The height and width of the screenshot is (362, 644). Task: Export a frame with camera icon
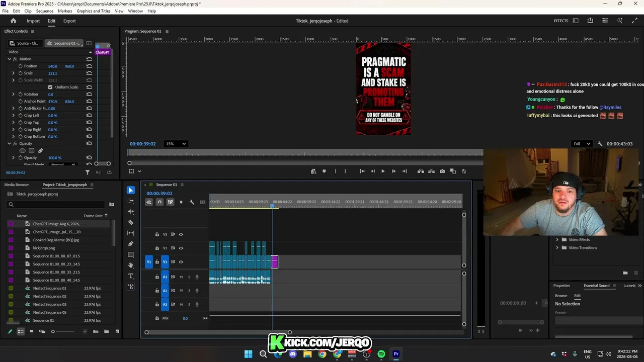[442, 171]
